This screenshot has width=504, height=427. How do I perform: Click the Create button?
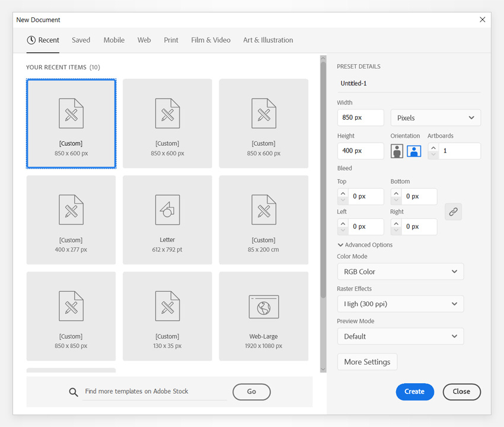click(414, 392)
